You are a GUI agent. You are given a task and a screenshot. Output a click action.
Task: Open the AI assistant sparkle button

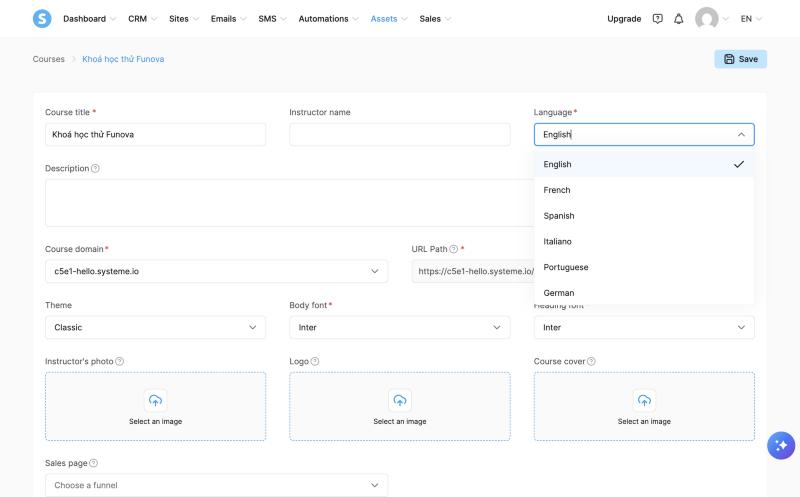[781, 445]
